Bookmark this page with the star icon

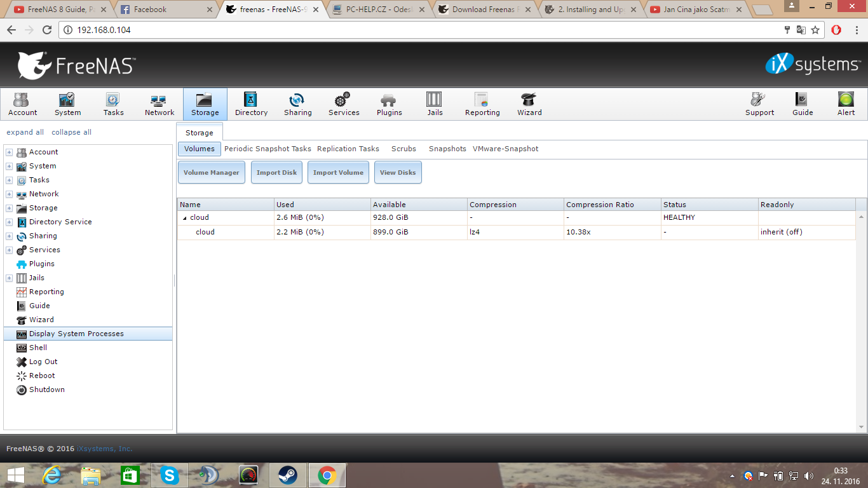(815, 30)
